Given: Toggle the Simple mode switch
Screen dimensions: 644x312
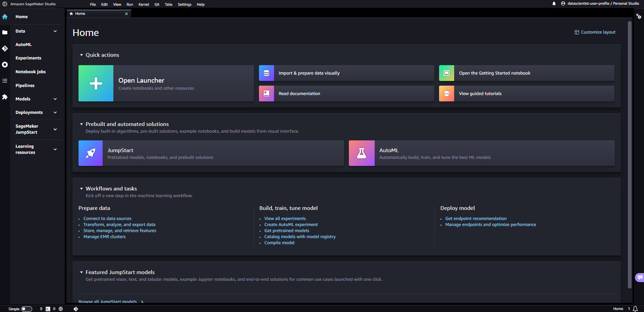Looking at the screenshot, I should pos(27,309).
